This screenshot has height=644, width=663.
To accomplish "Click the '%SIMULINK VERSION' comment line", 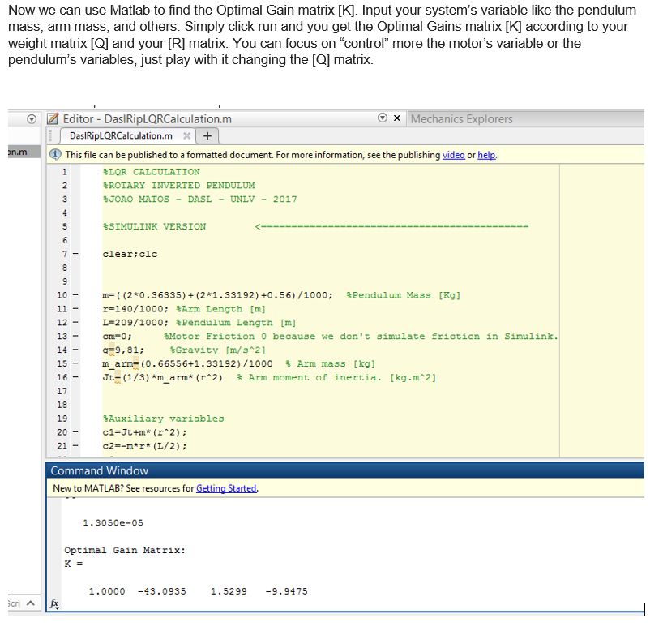I will click(154, 226).
